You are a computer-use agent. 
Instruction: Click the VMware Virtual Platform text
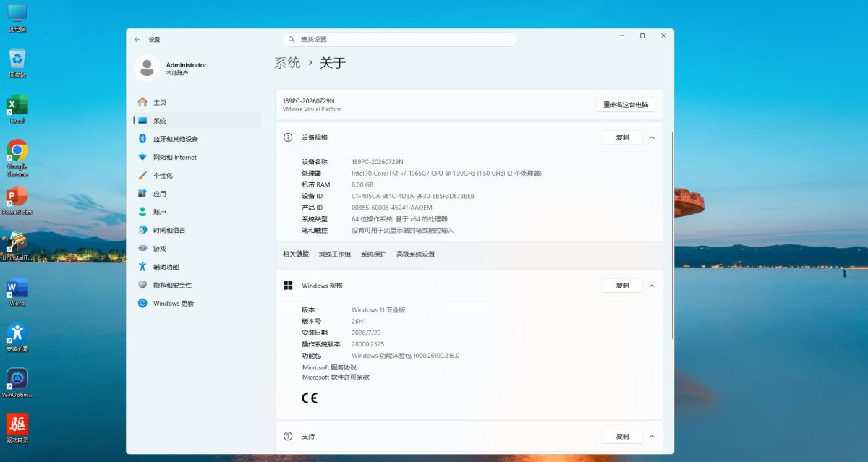tap(312, 109)
